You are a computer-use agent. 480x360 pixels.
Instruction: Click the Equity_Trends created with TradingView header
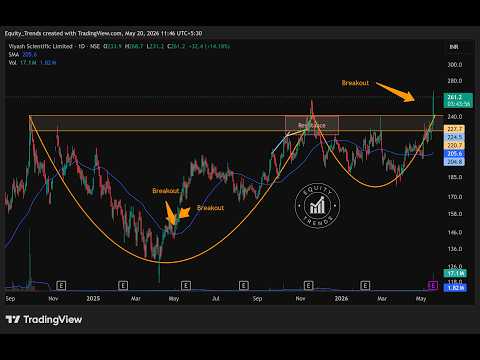point(103,33)
